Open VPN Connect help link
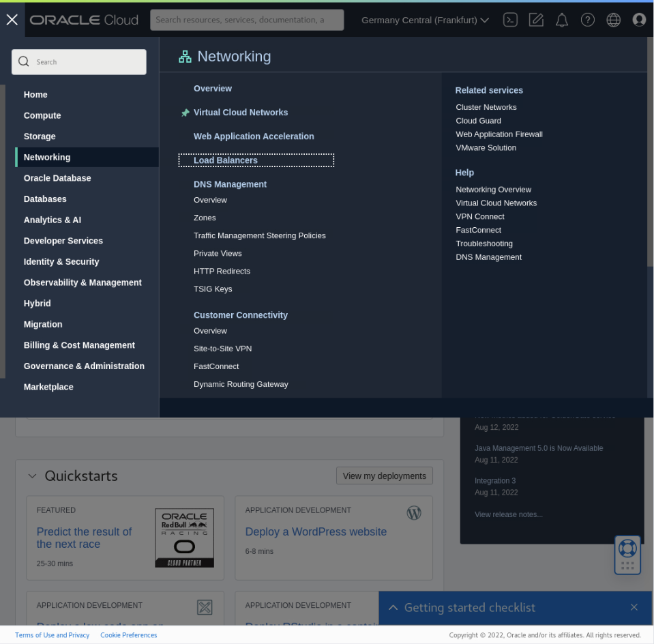Viewport: 654px width, 644px height. pos(479,217)
